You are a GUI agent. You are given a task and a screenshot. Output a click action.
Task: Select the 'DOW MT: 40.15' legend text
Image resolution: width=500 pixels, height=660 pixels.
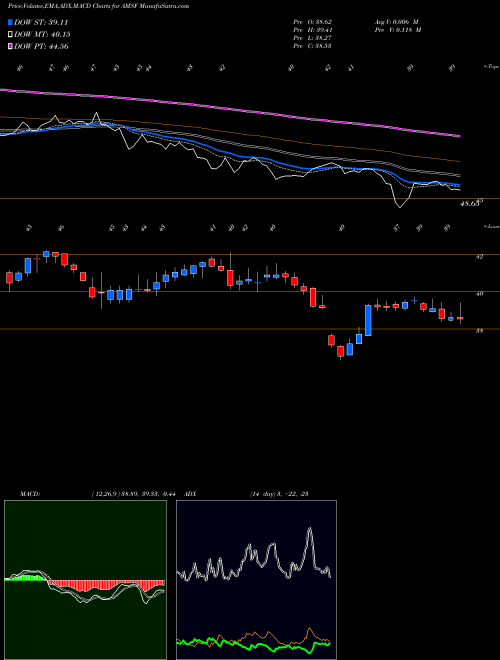(x=42, y=35)
